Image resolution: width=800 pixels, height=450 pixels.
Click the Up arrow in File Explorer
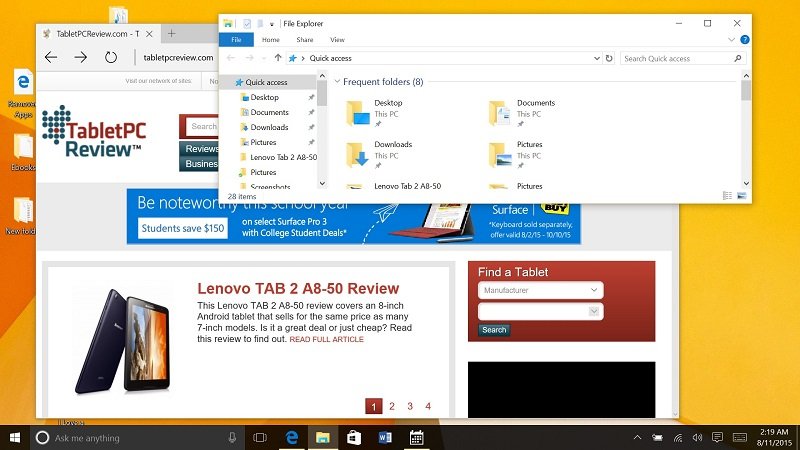pos(278,58)
